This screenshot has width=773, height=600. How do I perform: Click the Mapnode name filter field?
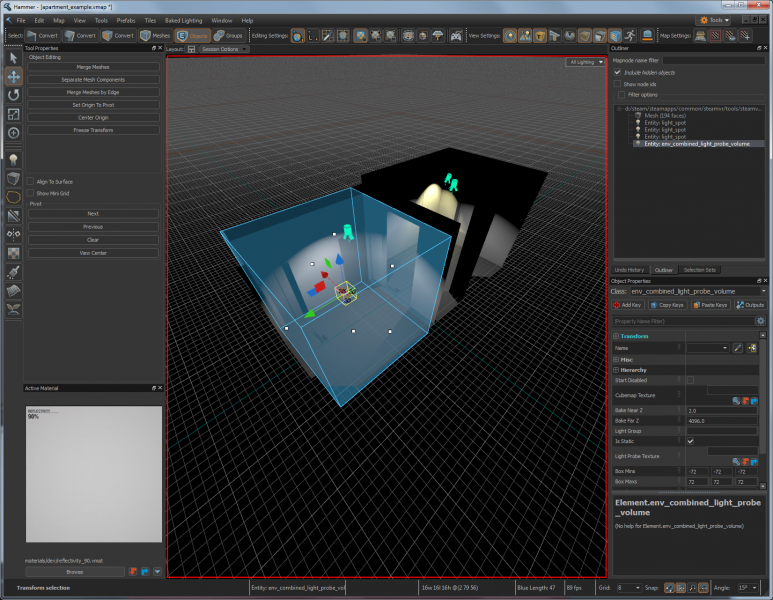pos(713,60)
